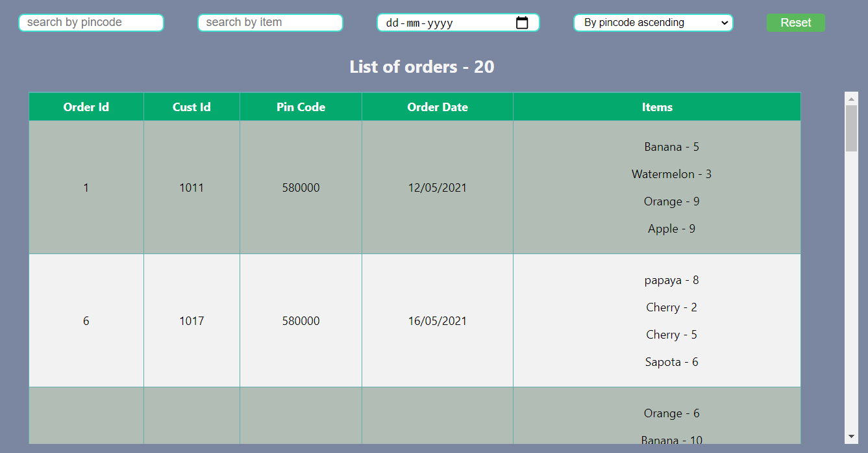The height and width of the screenshot is (453, 868).
Task: Click the 'List of orders - 20' heading
Action: click(x=422, y=67)
